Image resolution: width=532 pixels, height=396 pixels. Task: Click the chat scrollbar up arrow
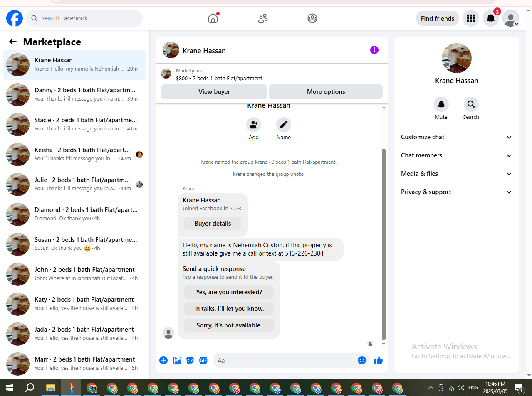click(x=384, y=108)
